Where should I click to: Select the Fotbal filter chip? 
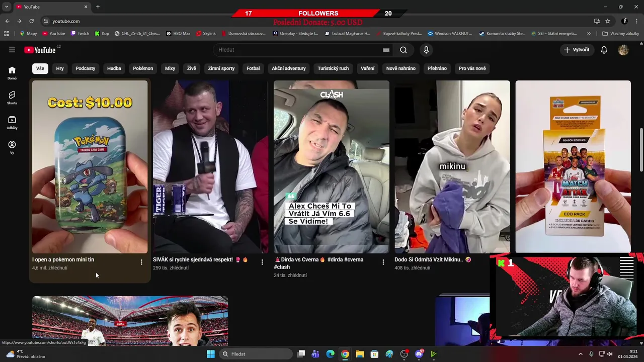click(253, 68)
